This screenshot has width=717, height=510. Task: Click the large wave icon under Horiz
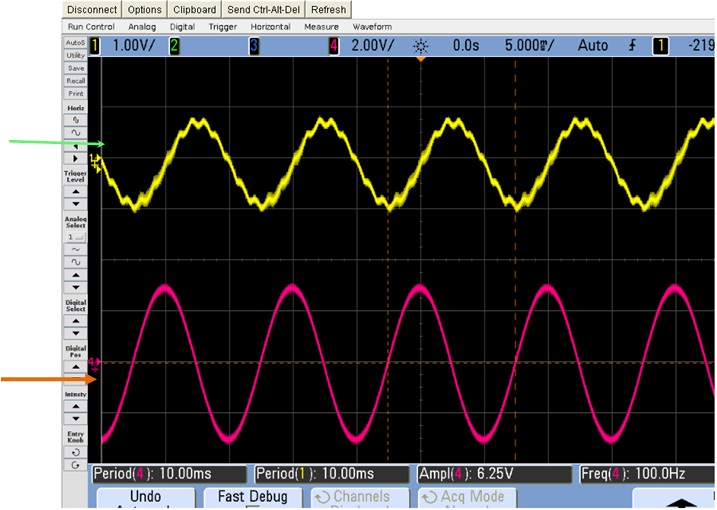click(75, 133)
